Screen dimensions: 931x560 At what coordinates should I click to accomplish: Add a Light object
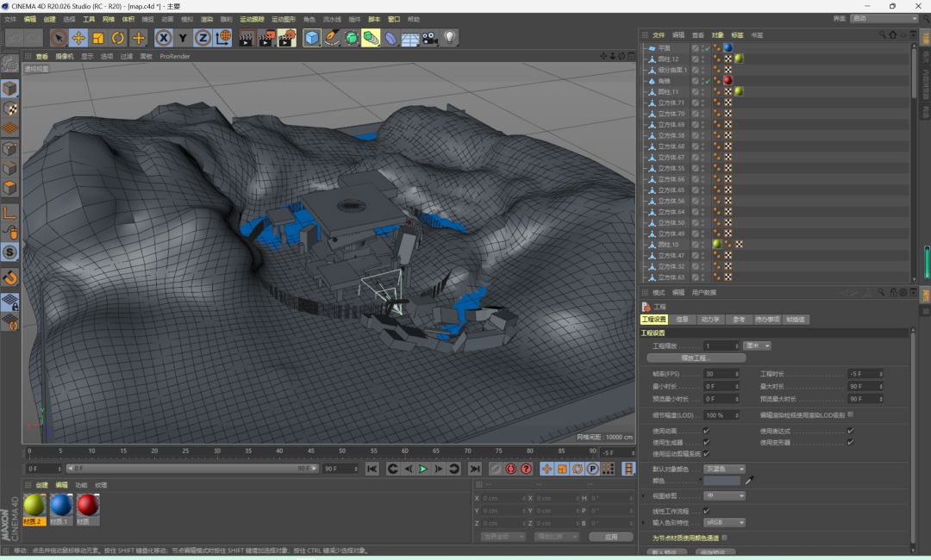pos(450,38)
